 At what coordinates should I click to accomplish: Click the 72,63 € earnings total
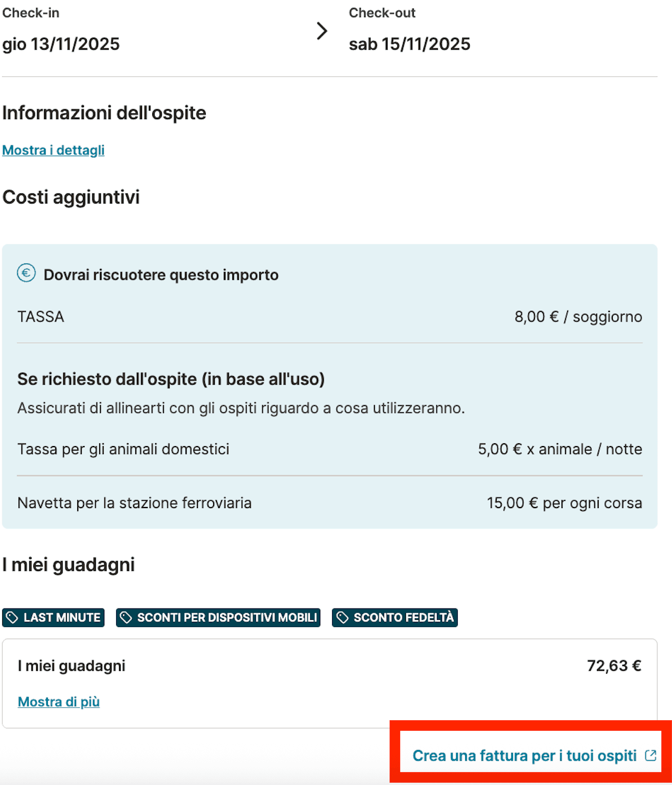(614, 666)
